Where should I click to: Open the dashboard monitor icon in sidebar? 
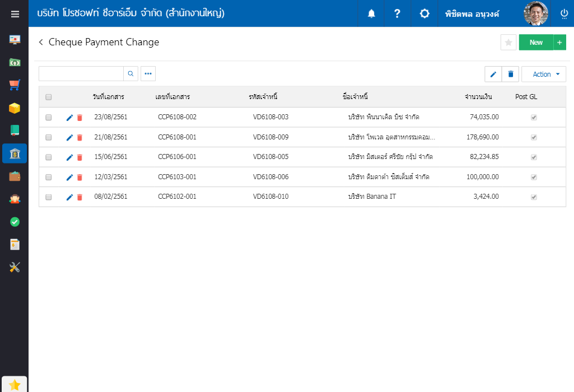pyautogui.click(x=15, y=40)
